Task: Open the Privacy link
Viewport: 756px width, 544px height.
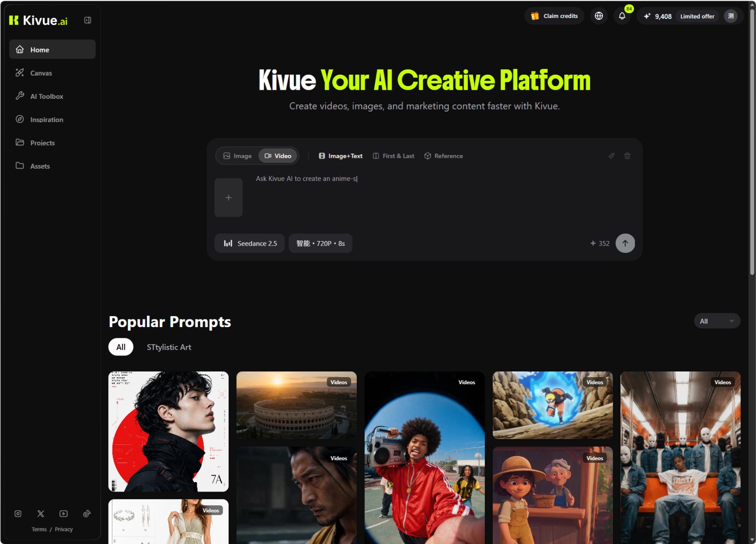Action: click(x=64, y=529)
